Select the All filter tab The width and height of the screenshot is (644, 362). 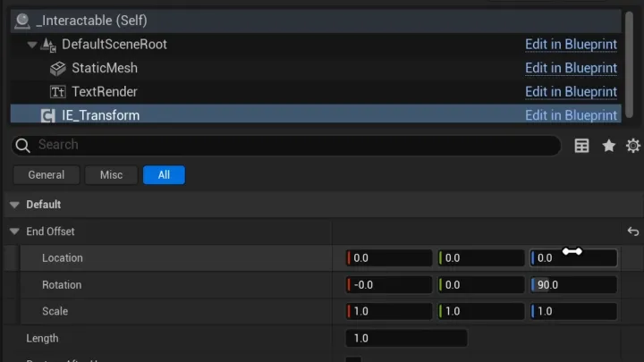pyautogui.click(x=164, y=175)
